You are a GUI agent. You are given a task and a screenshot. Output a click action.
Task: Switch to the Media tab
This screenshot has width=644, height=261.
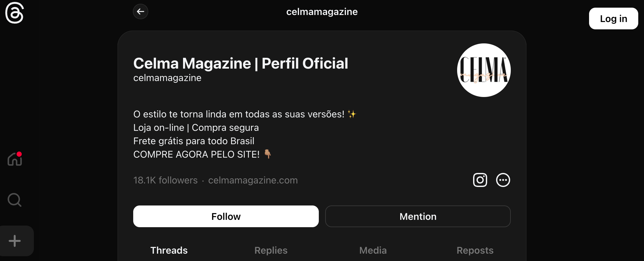click(x=373, y=250)
